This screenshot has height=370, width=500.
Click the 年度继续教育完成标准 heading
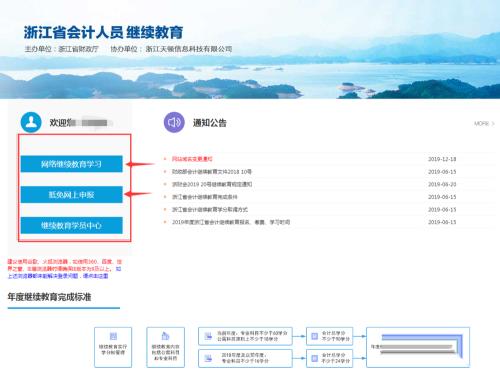click(x=49, y=297)
